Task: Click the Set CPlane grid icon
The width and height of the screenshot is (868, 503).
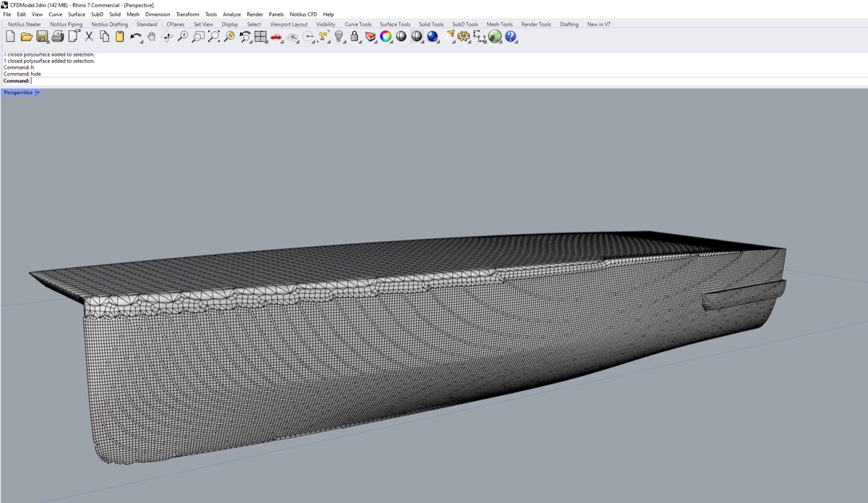Action: click(292, 36)
